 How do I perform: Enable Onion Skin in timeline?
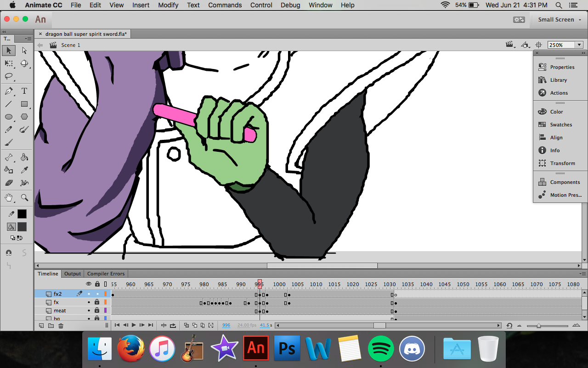pos(187,326)
